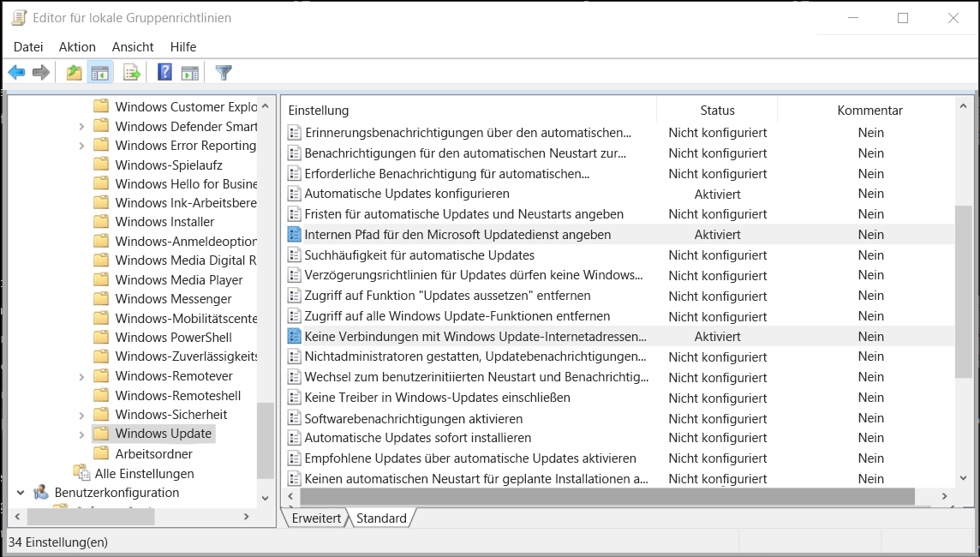
Task: Open the Aktion menu
Action: pos(76,47)
